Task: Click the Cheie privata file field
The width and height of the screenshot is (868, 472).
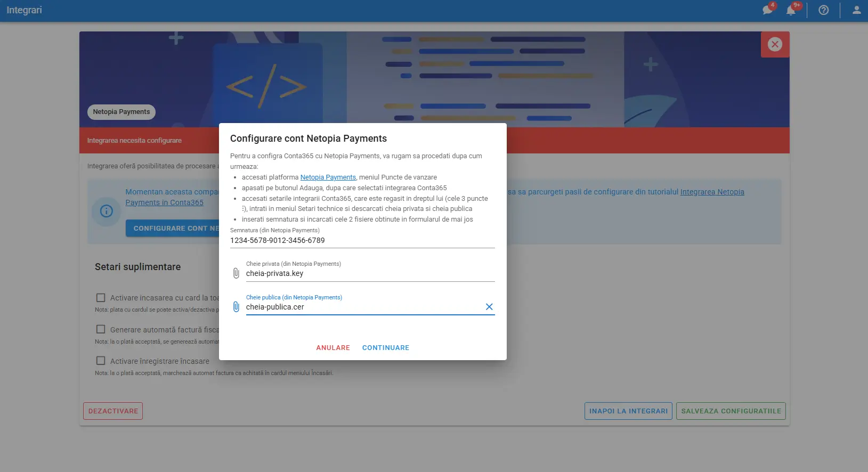Action: [370, 274]
